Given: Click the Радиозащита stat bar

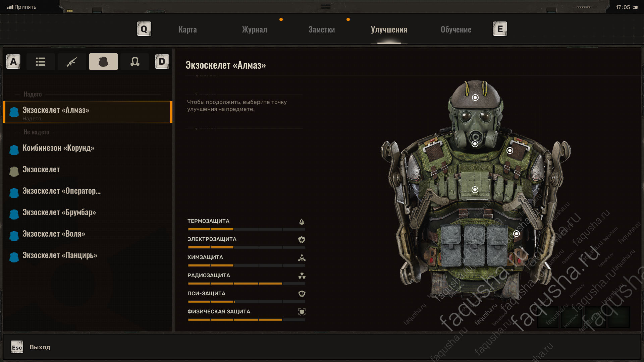Looking at the screenshot, I should (x=247, y=284).
